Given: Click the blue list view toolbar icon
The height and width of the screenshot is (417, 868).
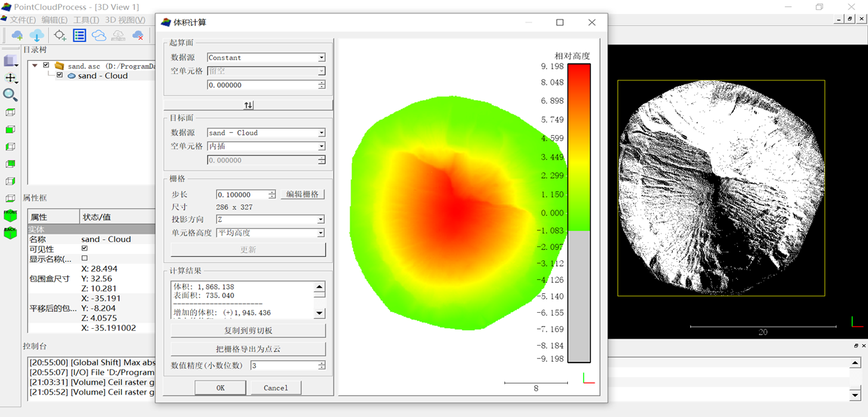Looking at the screenshot, I should tap(80, 36).
